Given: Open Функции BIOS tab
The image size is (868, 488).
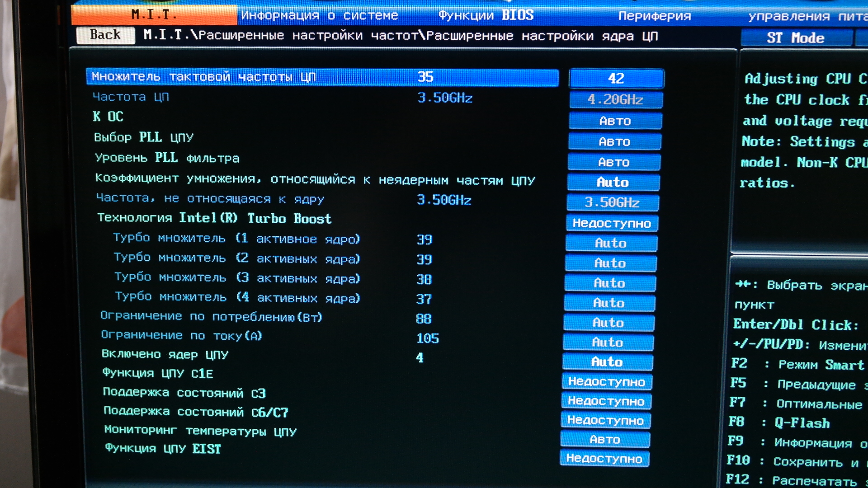Looking at the screenshot, I should 486,15.
